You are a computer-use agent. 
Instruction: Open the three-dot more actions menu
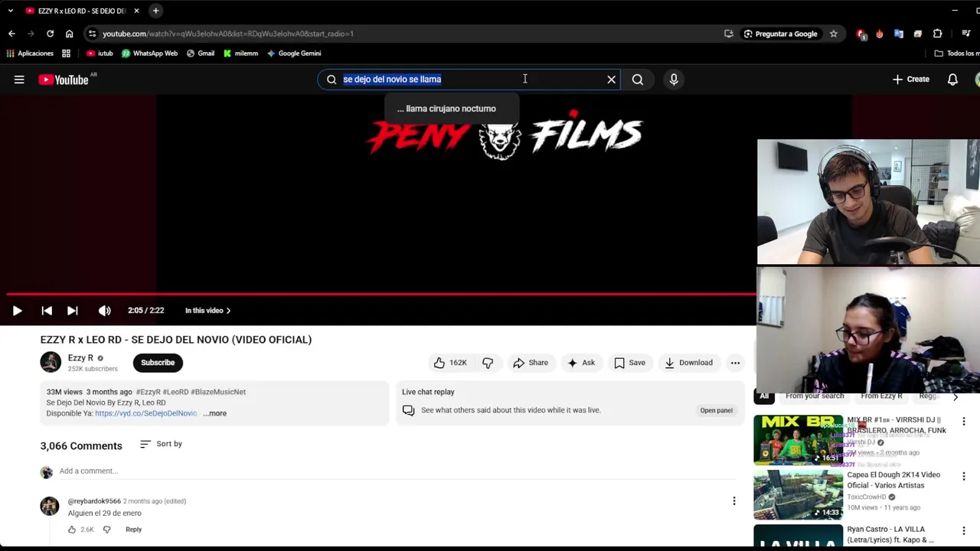735,363
